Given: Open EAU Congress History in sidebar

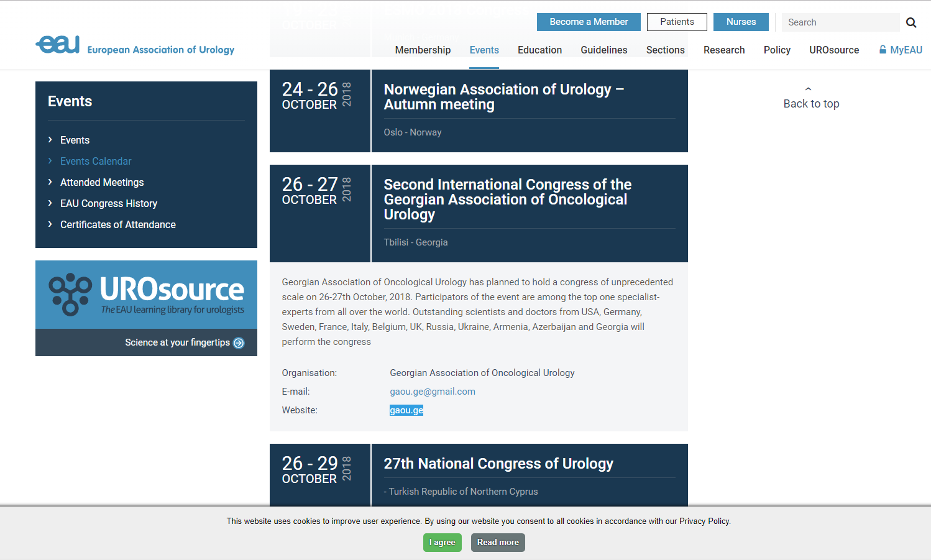Looking at the screenshot, I should click(x=108, y=203).
